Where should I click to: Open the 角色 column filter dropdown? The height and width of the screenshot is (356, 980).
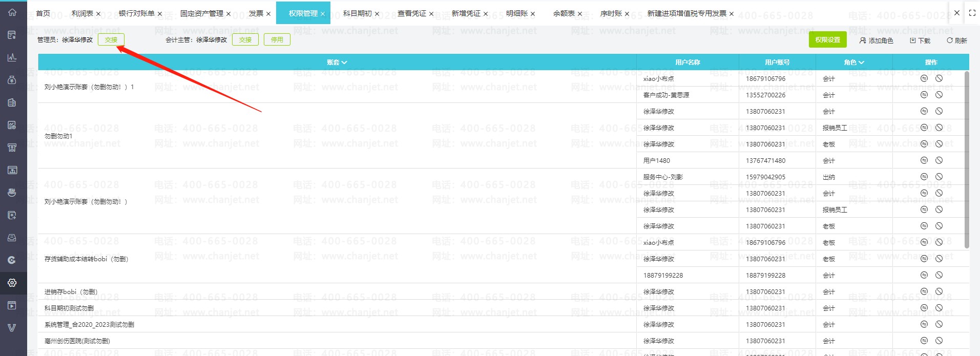point(854,62)
